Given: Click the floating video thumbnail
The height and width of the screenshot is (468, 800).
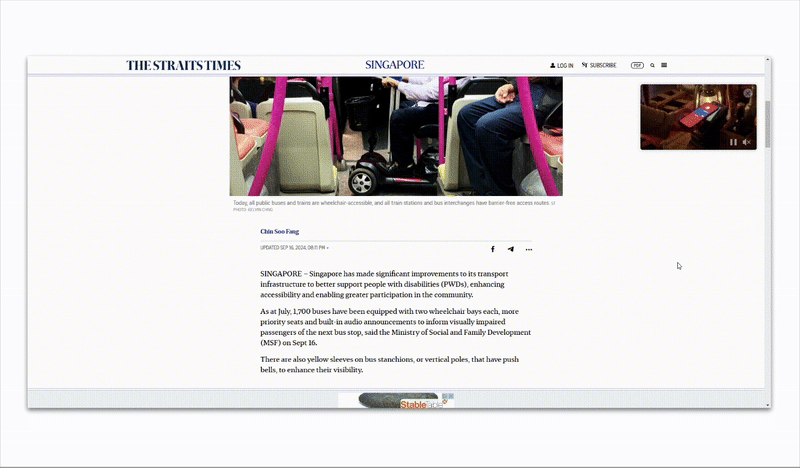Looking at the screenshot, I should coord(698,117).
